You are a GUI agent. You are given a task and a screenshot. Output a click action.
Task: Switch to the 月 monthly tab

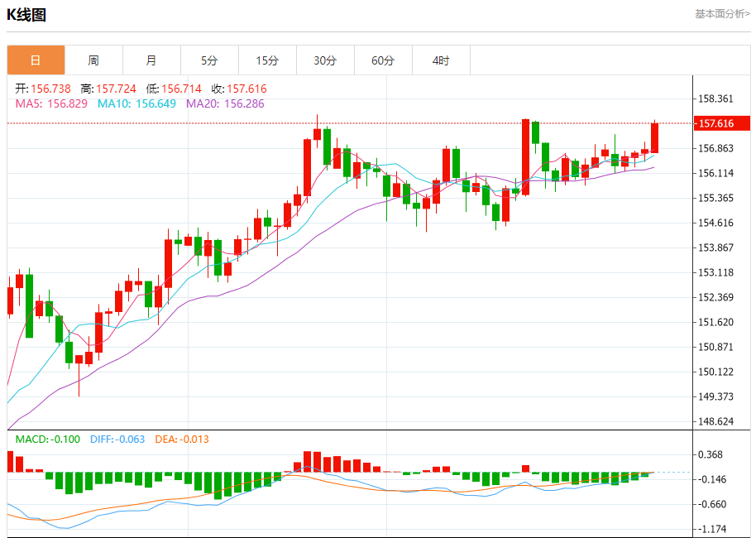(x=151, y=60)
